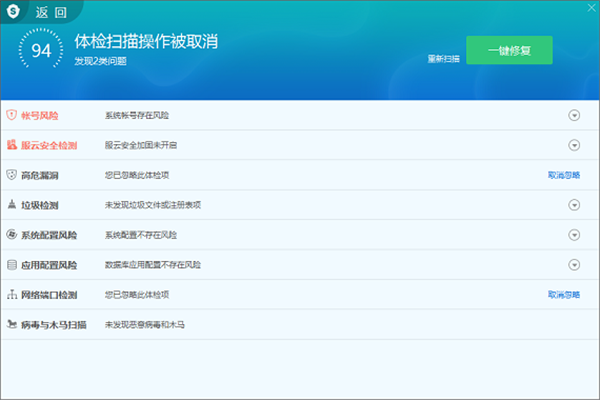
Task: Click 取消忽略 for 网络端口检测
Action: click(x=563, y=295)
